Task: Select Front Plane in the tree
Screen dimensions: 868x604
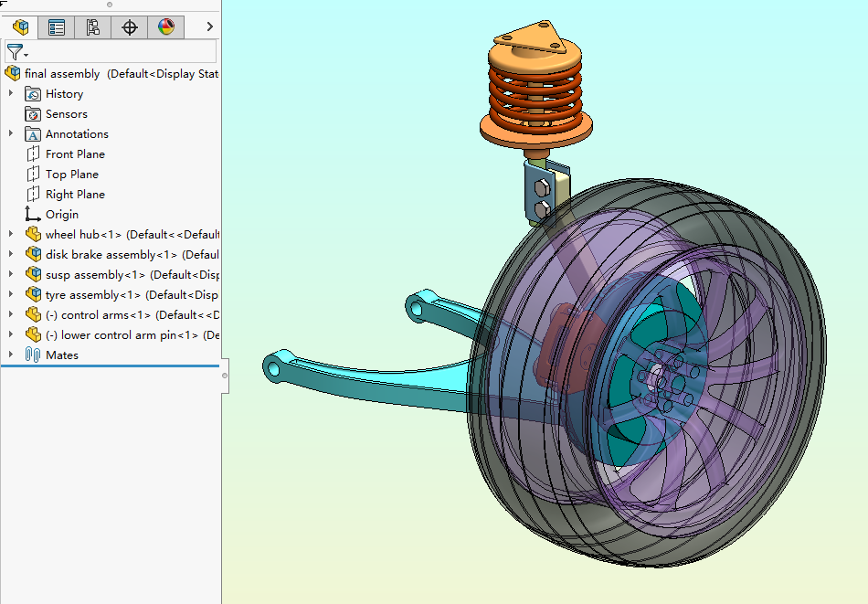Action: (75, 154)
